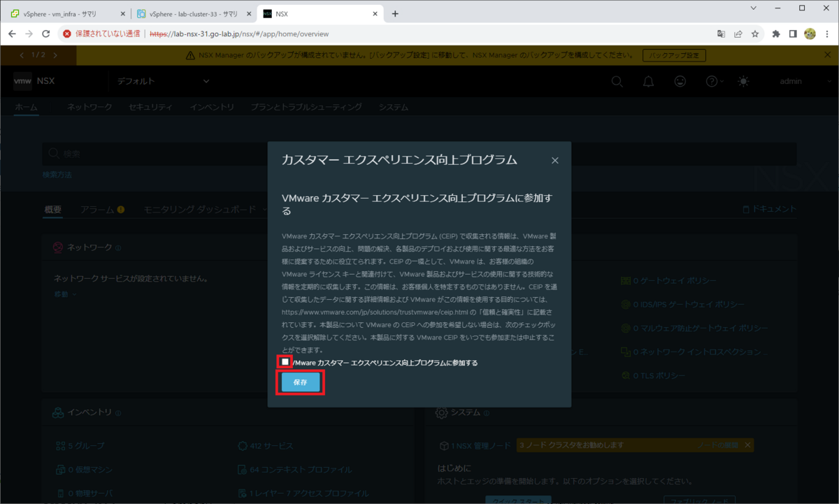Show next banner message arrow
This screenshot has height=504, width=839.
click(x=55, y=55)
